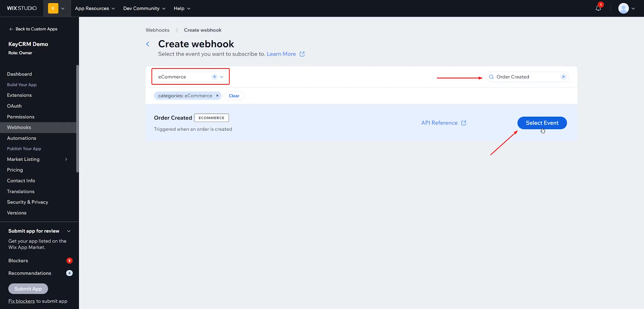Open the Dev Community menu
644x309 pixels.
click(x=144, y=8)
